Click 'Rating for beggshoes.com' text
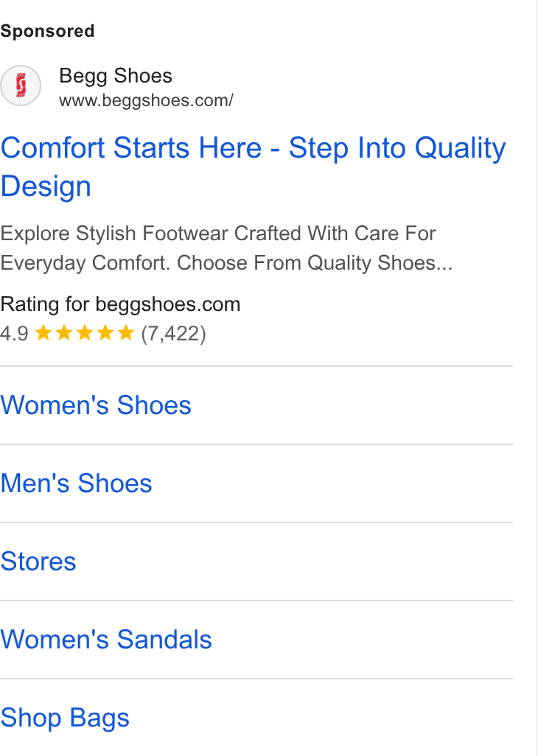 coord(120,304)
